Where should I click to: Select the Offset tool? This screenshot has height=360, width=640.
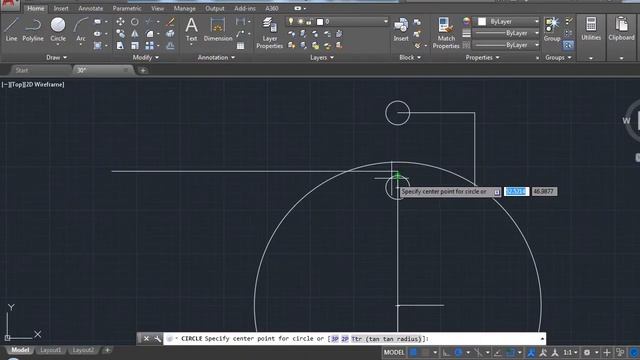(x=171, y=45)
